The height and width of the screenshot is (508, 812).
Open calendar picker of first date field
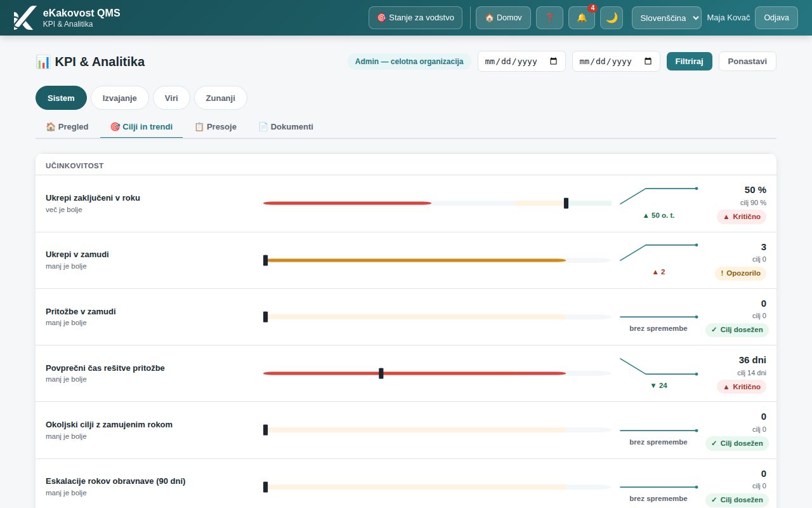click(x=553, y=62)
